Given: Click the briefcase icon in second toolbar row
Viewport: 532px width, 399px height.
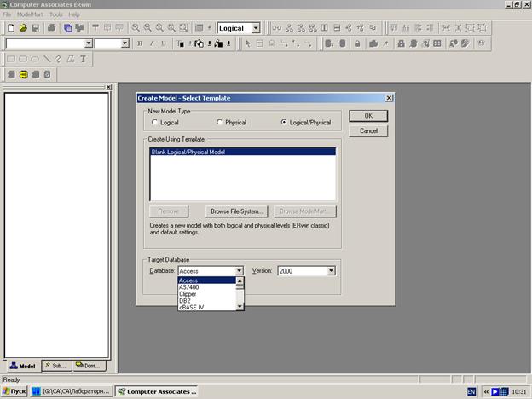Looking at the screenshot, I should [x=373, y=43].
